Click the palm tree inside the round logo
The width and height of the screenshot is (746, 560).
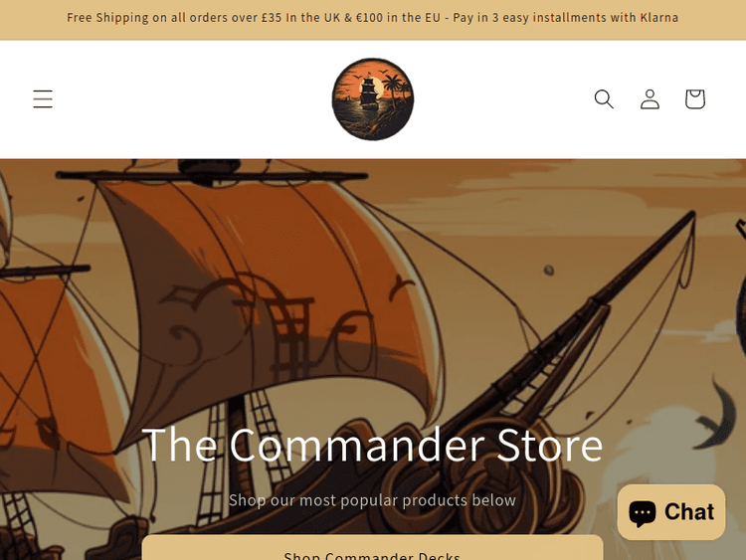pyautogui.click(x=394, y=88)
